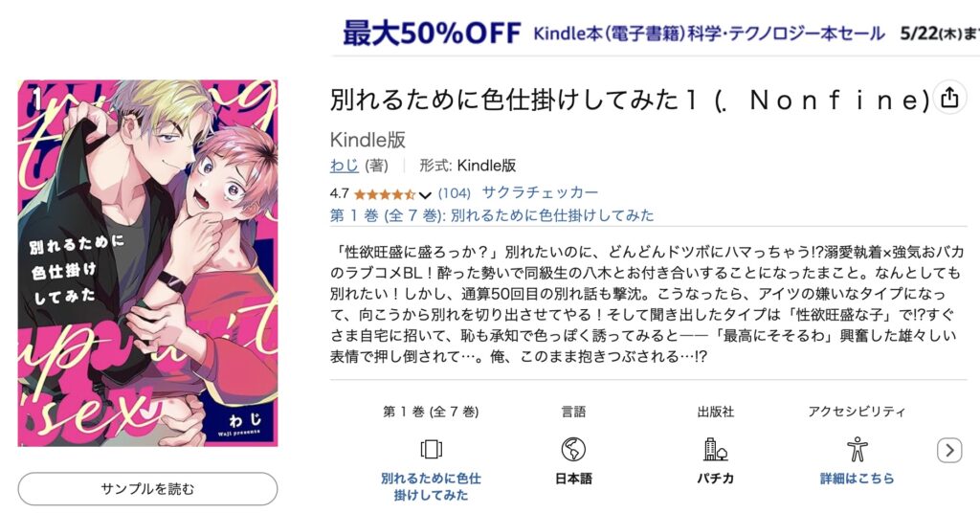Expand the rating breakdown chevron
980x513 pixels.
pos(425,195)
